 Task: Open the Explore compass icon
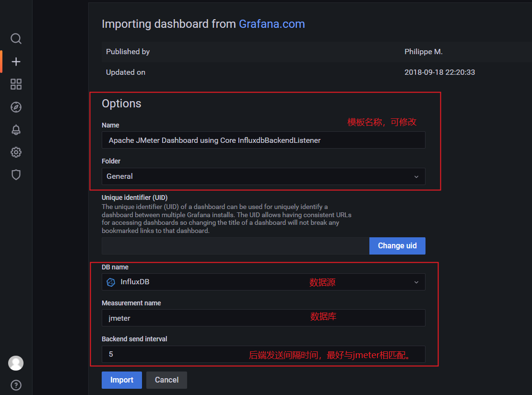(x=16, y=107)
